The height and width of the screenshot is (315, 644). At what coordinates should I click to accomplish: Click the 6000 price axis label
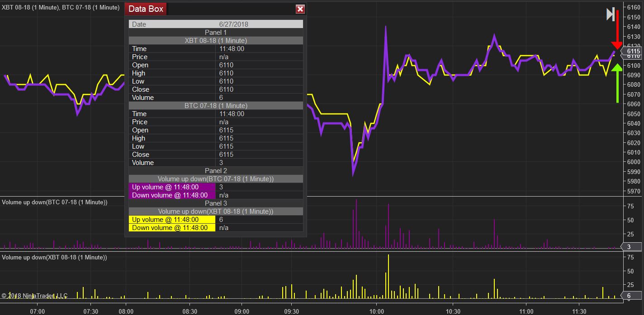tap(633, 162)
